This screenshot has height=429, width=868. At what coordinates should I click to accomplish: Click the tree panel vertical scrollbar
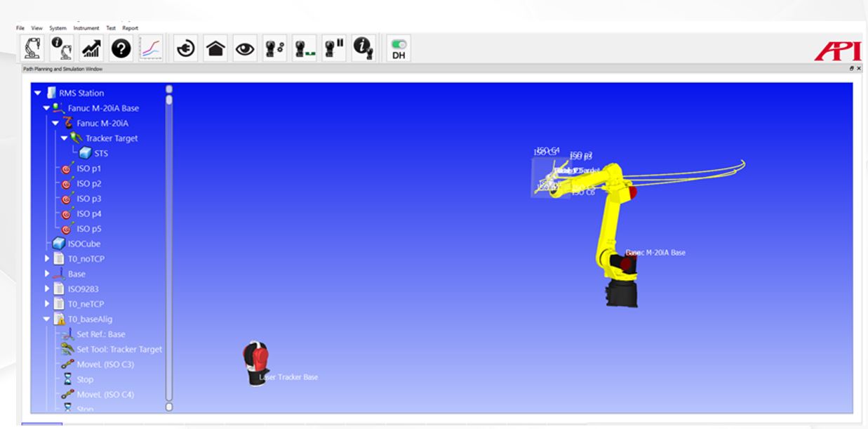point(168,246)
